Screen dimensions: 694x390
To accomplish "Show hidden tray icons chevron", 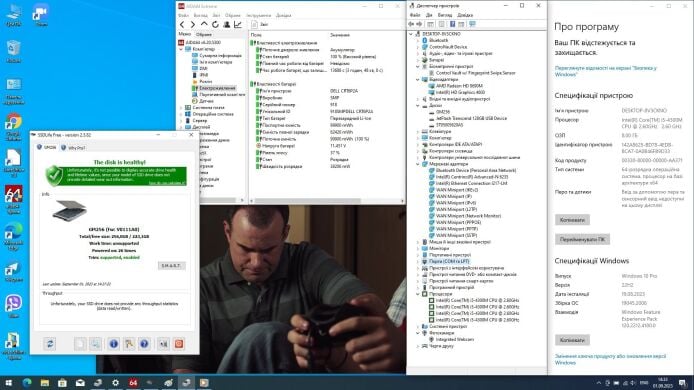I will click(599, 383).
